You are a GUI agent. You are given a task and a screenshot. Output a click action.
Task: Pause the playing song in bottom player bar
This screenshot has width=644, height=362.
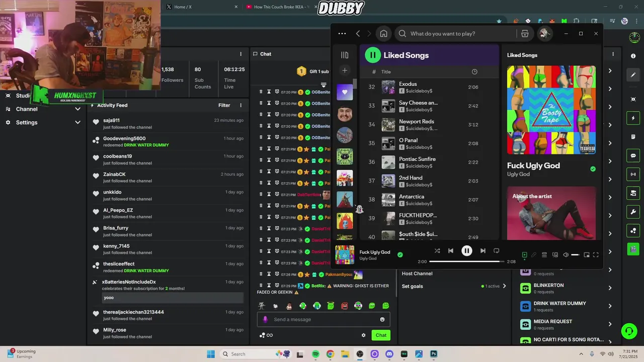click(467, 250)
